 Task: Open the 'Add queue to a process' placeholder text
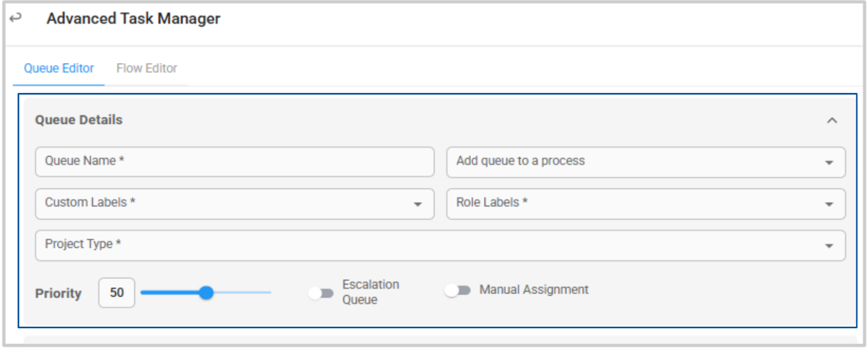[x=520, y=161]
